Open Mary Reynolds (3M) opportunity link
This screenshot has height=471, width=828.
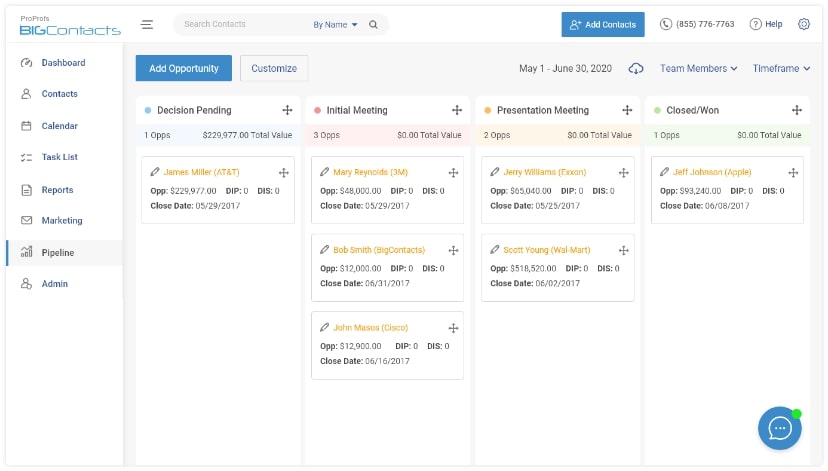[x=370, y=172]
